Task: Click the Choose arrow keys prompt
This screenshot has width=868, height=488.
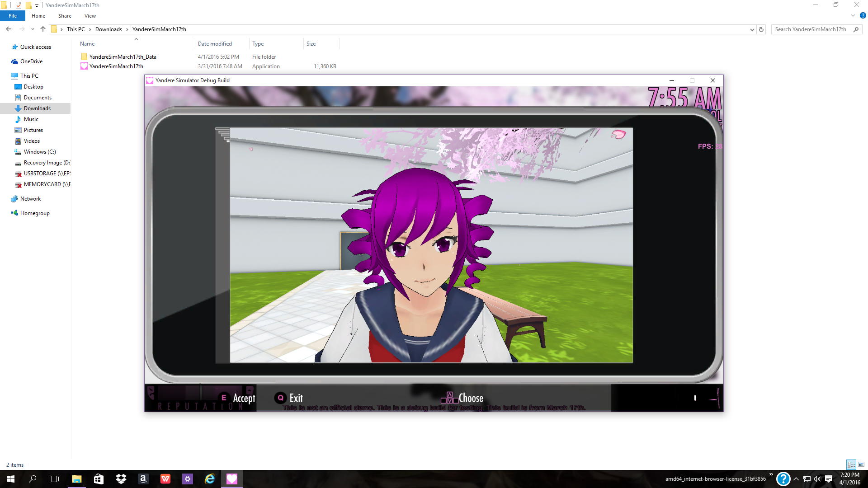Action: 462,398
